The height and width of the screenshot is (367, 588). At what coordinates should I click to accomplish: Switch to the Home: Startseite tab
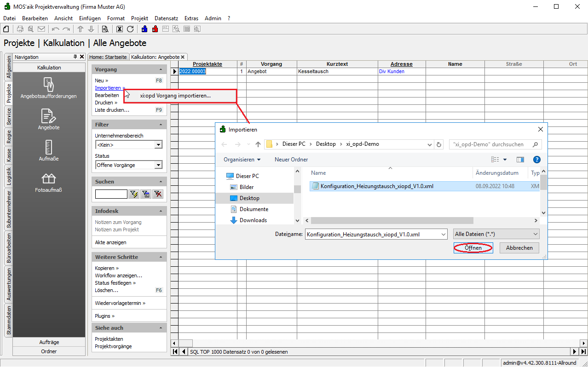click(x=108, y=57)
